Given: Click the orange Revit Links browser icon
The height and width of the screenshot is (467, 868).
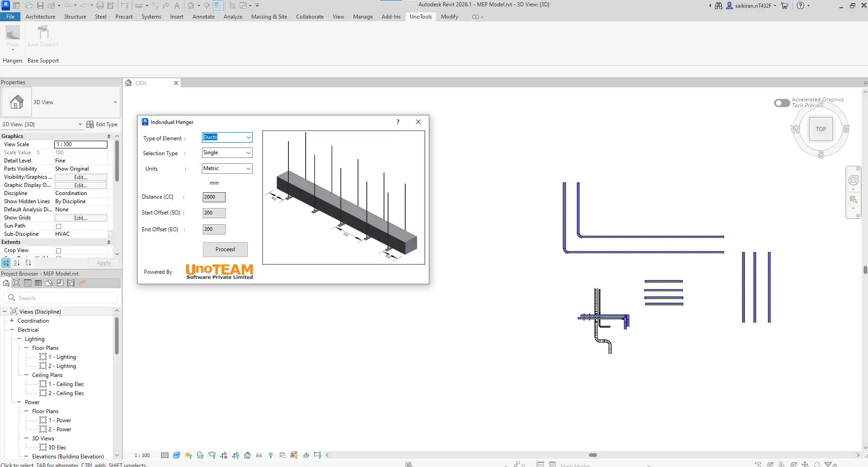Looking at the screenshot, I should pyautogui.click(x=82, y=283).
